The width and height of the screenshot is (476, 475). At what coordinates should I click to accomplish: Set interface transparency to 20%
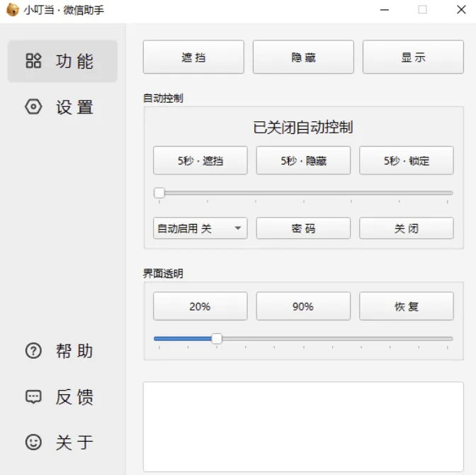[200, 306]
